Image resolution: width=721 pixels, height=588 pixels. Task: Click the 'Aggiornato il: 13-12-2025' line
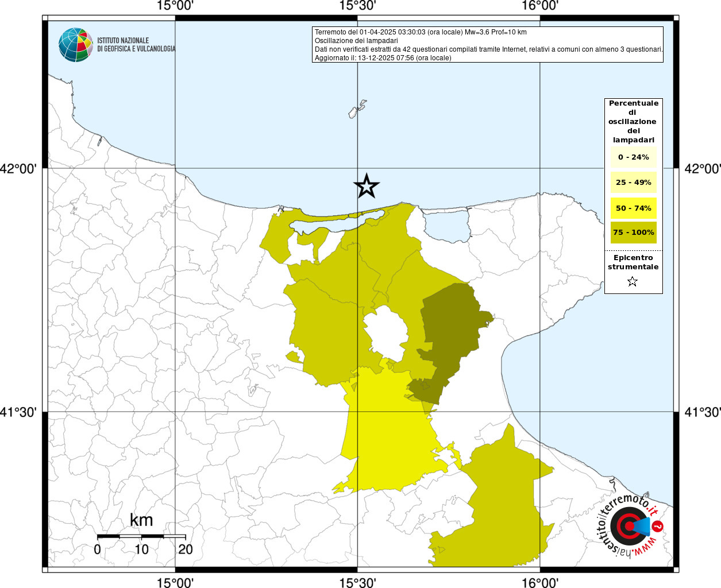pyautogui.click(x=383, y=58)
